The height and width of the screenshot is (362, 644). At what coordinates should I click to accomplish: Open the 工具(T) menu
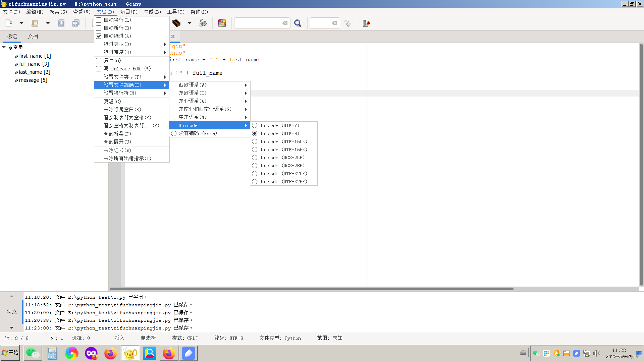(x=176, y=12)
